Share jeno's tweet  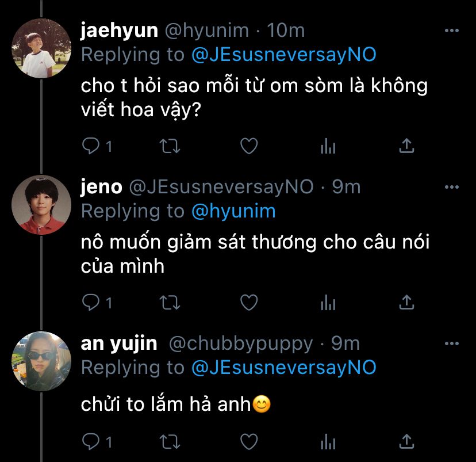tap(407, 302)
